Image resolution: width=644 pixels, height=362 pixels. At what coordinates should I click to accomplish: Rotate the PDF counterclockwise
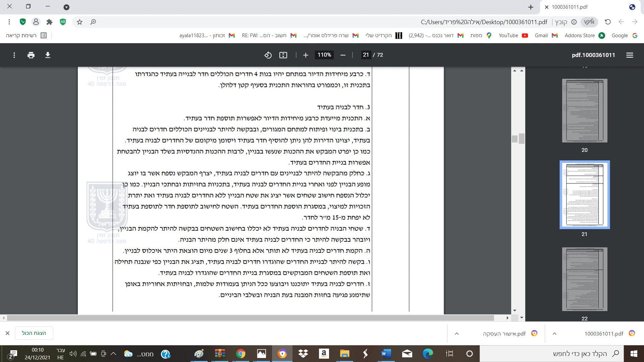pos(268,55)
